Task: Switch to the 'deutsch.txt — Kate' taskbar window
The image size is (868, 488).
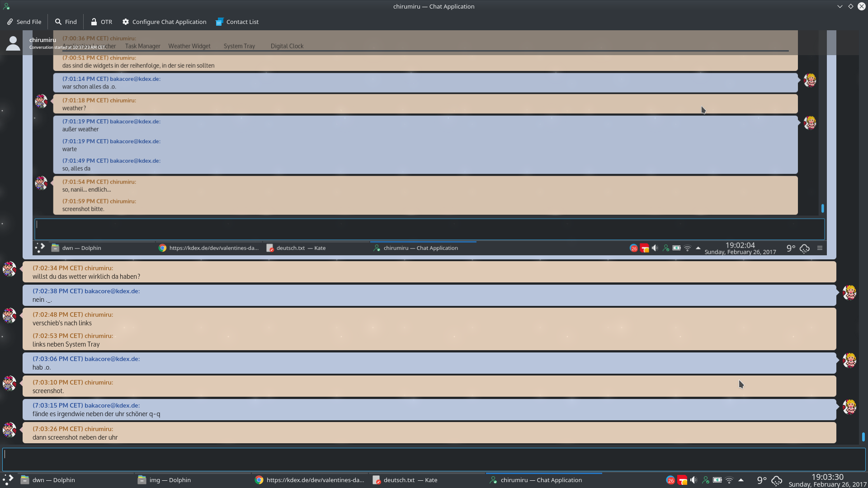Action: point(427,480)
